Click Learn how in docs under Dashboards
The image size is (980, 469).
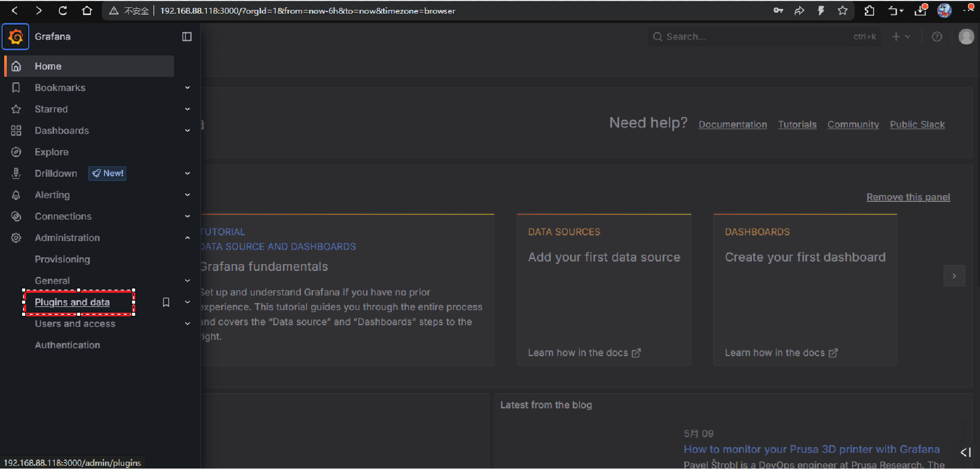tap(781, 353)
